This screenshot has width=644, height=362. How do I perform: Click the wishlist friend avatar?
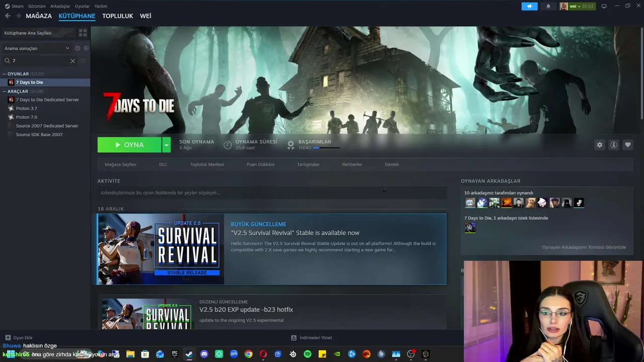tap(470, 228)
